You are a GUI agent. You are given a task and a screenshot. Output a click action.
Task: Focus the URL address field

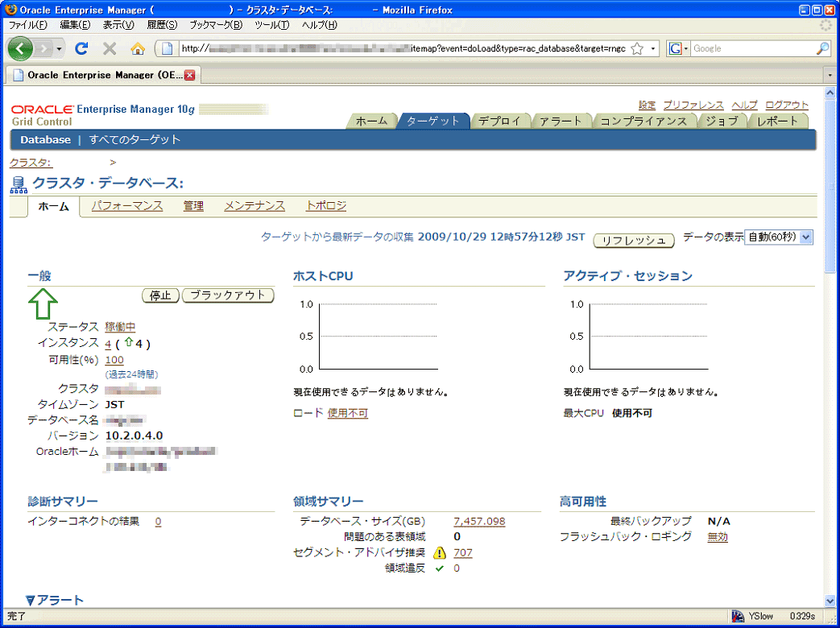click(x=403, y=49)
